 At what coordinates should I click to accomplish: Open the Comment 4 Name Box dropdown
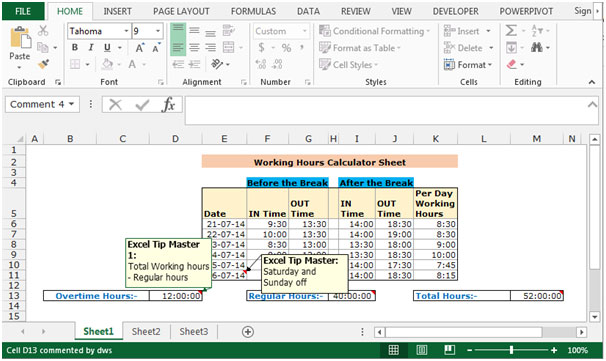[71, 104]
